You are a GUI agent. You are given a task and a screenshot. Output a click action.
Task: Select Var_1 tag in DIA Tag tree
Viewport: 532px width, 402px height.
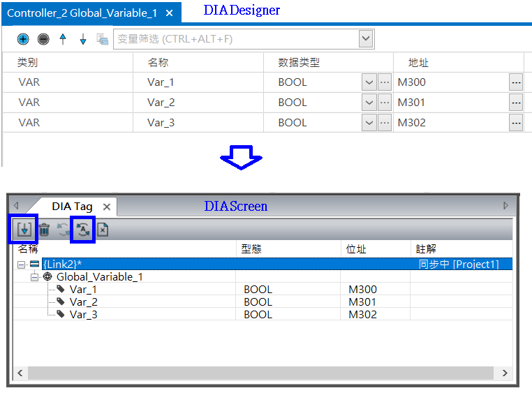click(83, 290)
